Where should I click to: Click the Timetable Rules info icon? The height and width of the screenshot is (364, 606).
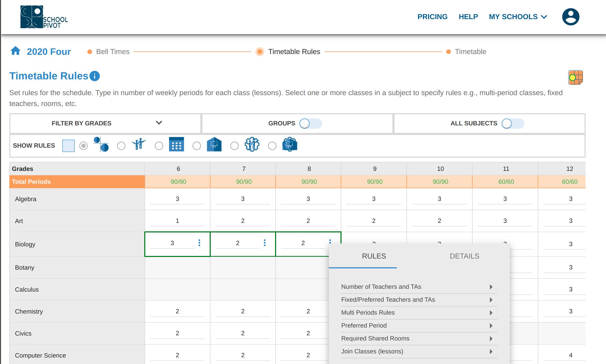95,76
